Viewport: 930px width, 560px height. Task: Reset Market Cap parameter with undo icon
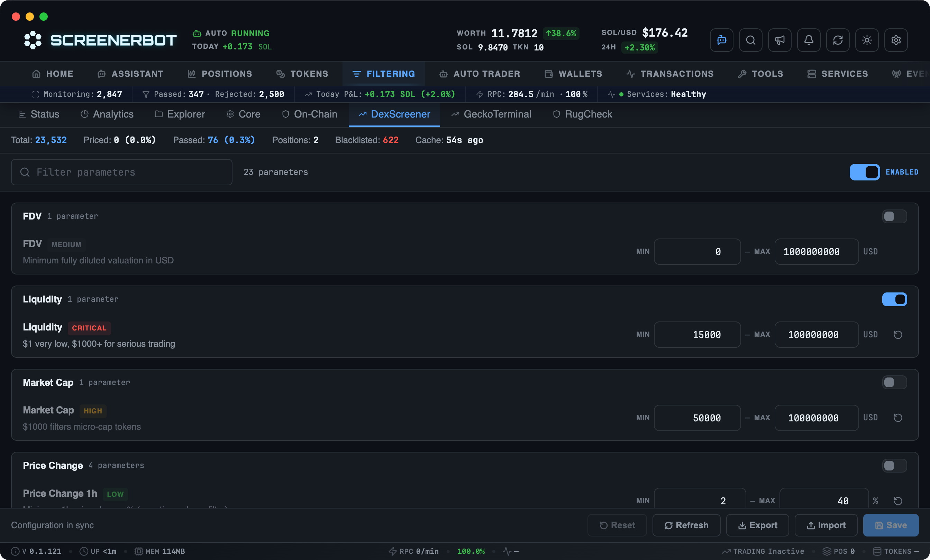click(x=898, y=418)
